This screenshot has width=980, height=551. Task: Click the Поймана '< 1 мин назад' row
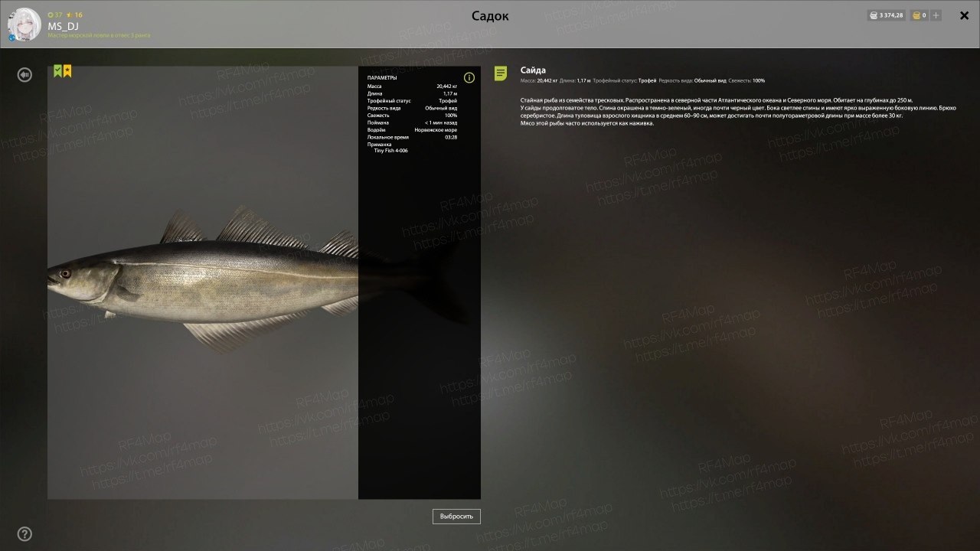click(412, 122)
